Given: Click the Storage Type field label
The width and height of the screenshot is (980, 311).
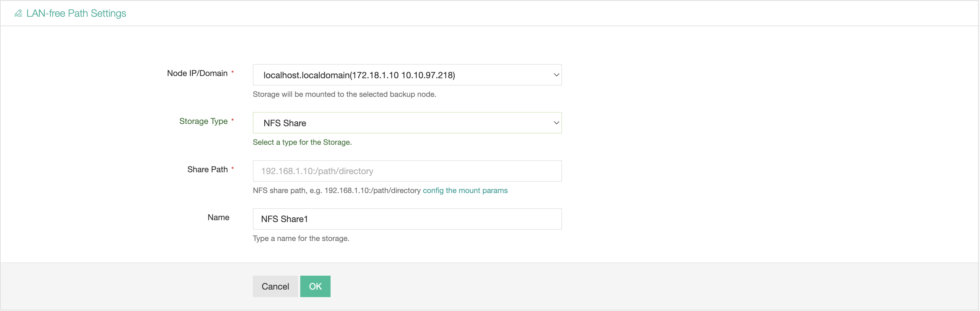Looking at the screenshot, I should coord(203,121).
